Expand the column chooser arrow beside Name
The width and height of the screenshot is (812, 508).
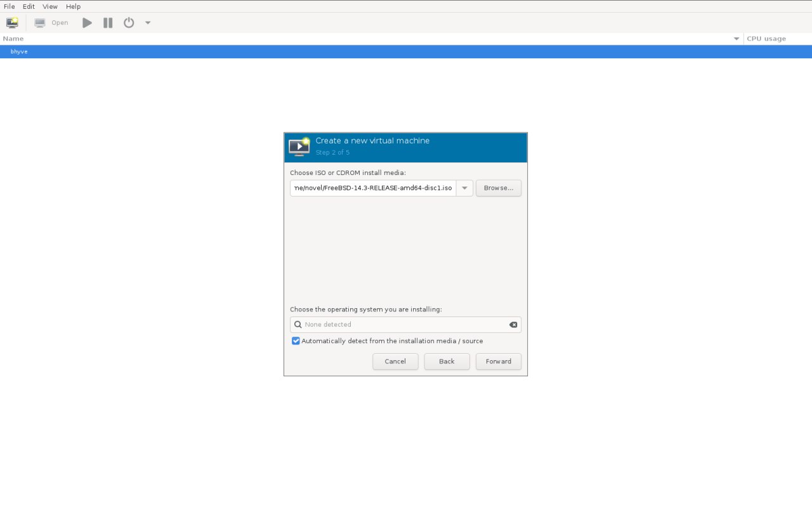[737, 39]
